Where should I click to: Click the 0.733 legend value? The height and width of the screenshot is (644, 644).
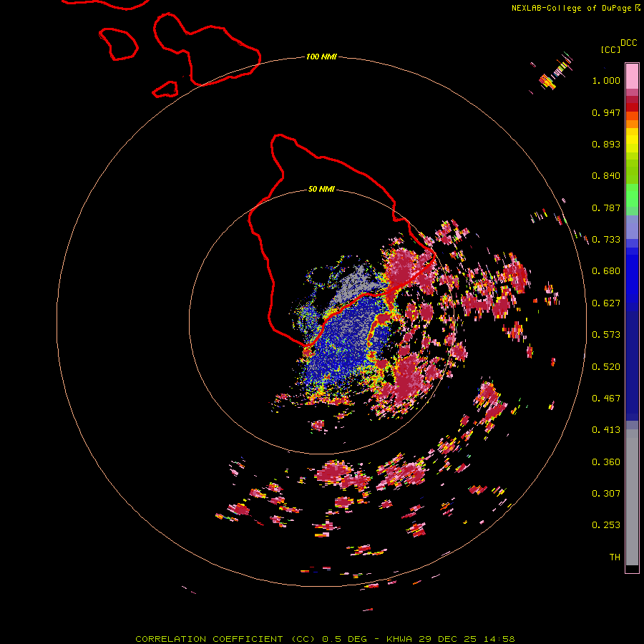click(x=606, y=240)
